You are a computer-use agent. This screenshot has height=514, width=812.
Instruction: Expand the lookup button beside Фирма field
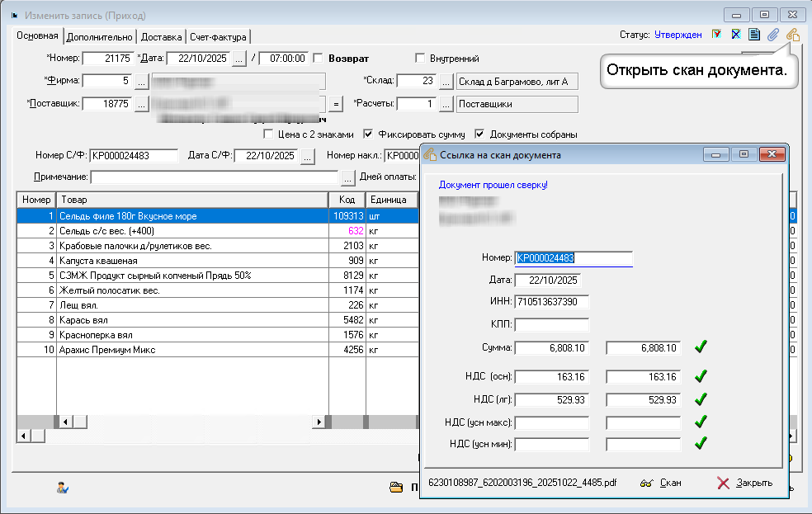141,81
